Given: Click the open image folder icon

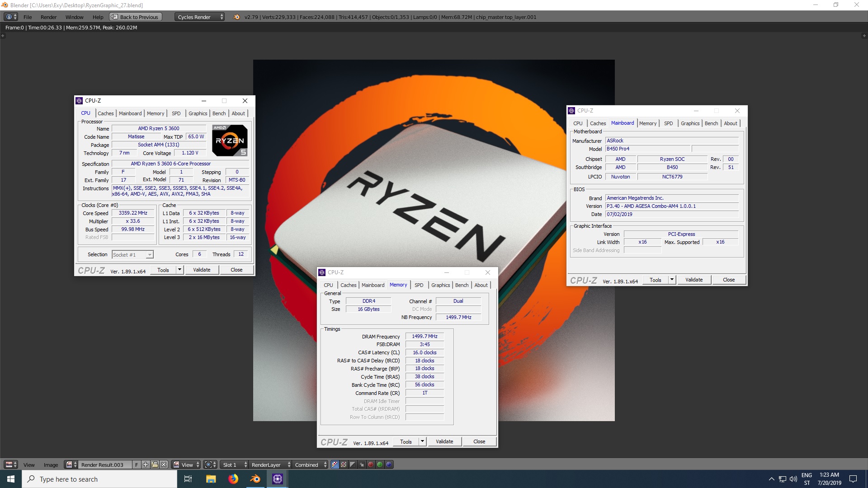Looking at the screenshot, I should point(155,465).
